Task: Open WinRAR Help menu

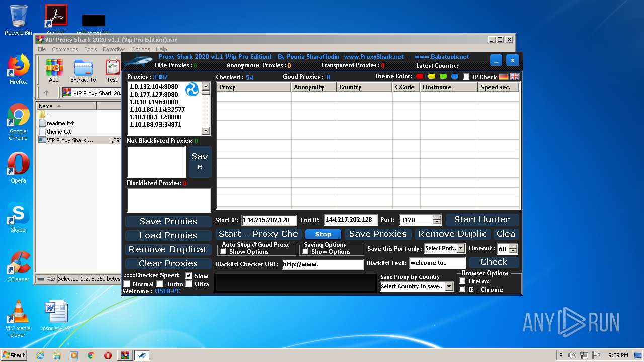Action: 161,49
